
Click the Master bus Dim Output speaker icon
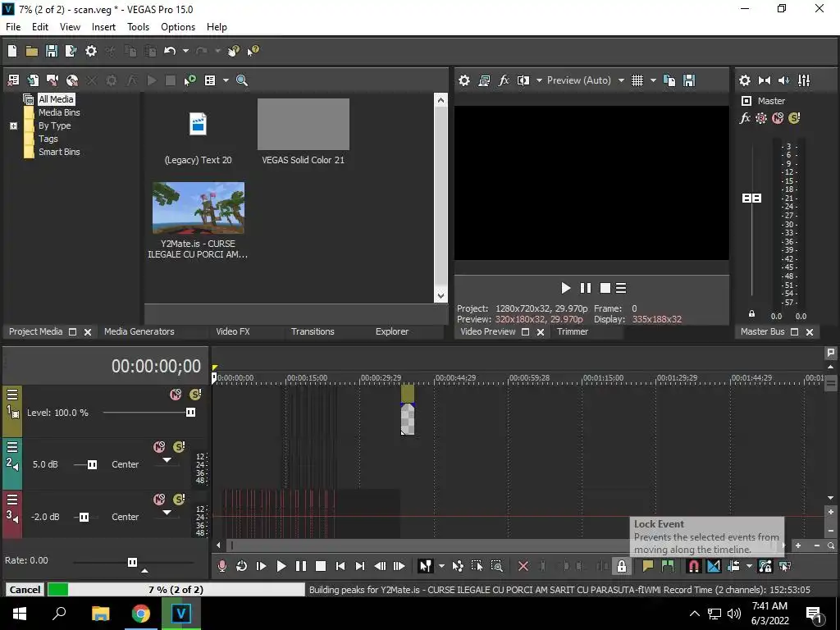(784, 80)
